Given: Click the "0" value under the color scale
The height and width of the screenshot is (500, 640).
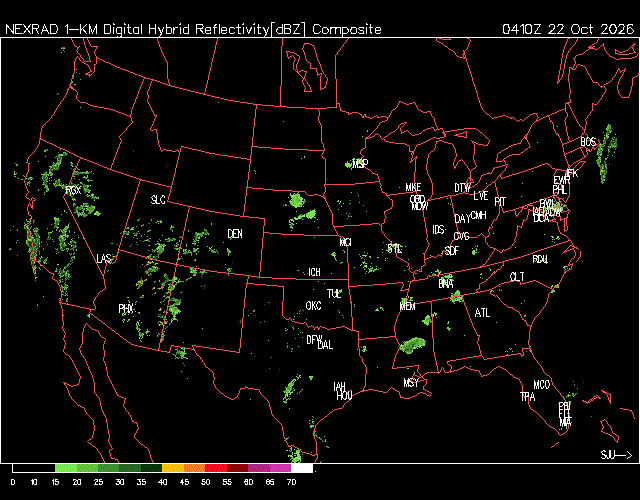Looking at the screenshot, I should coord(13,482).
